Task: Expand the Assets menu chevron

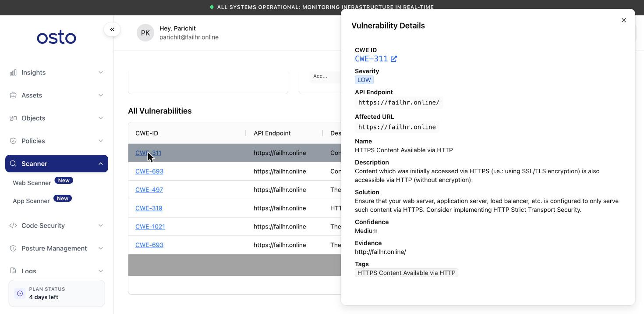Action: pyautogui.click(x=101, y=95)
